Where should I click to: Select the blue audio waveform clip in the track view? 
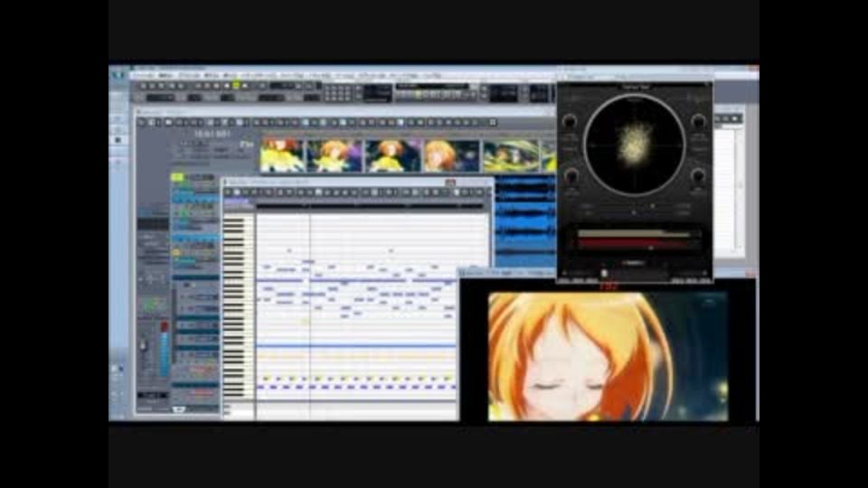(524, 221)
